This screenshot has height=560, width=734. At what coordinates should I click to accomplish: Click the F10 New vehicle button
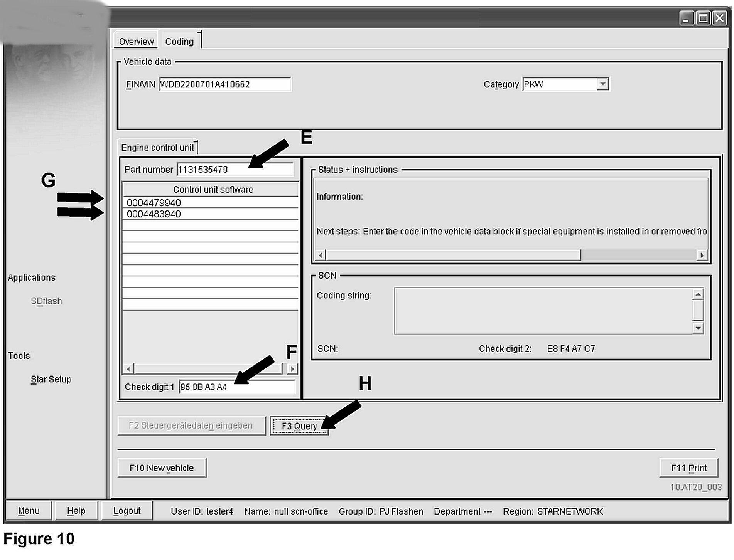tap(162, 468)
